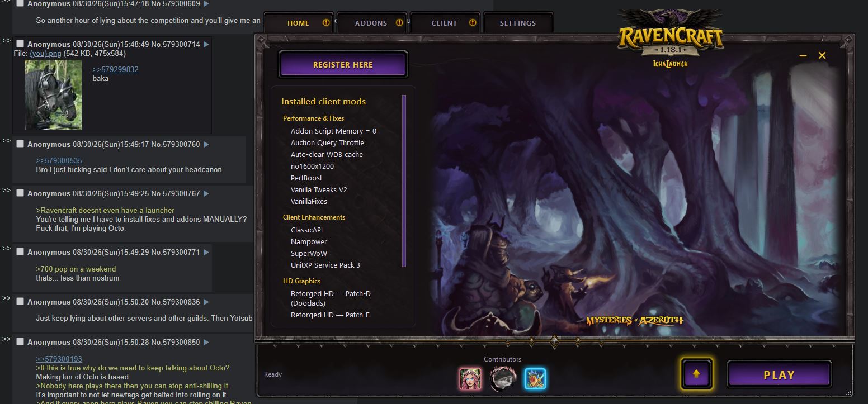Click the 'Reforged HD — Patch-E' entry

pos(330,315)
